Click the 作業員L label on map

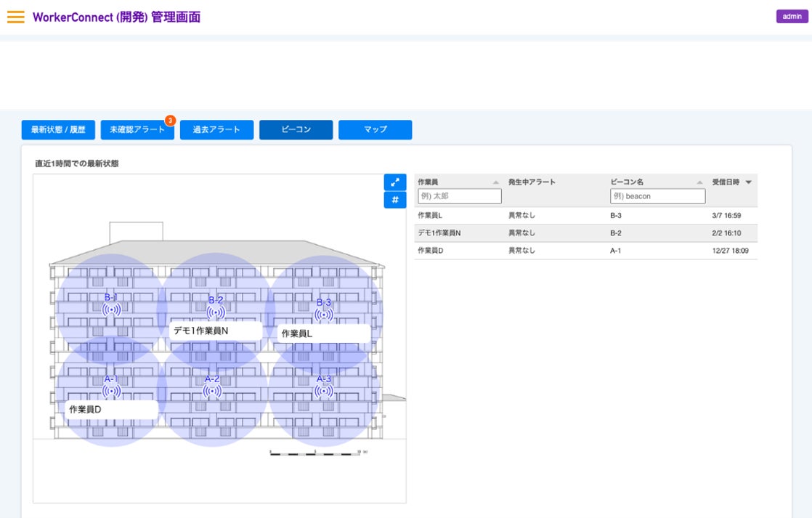[324, 333]
